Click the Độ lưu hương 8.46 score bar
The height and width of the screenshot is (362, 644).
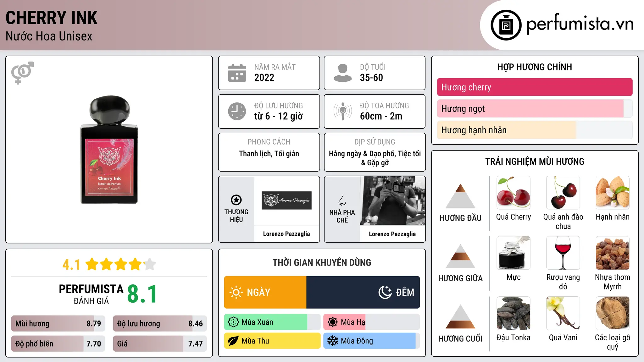[x=160, y=324]
